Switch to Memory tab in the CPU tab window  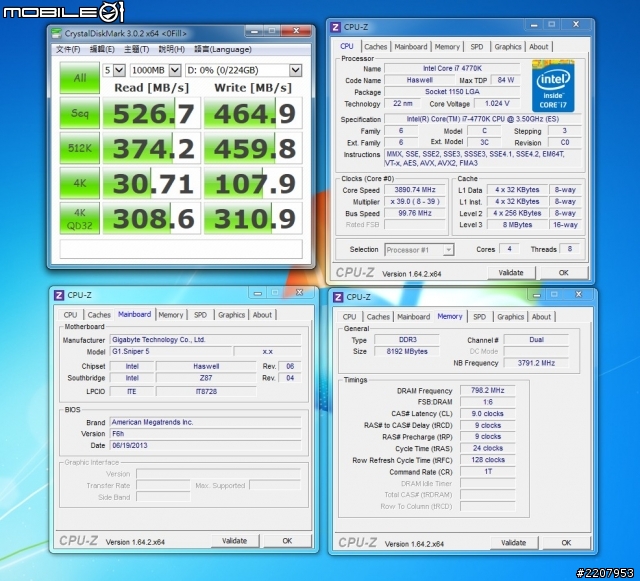click(447, 47)
